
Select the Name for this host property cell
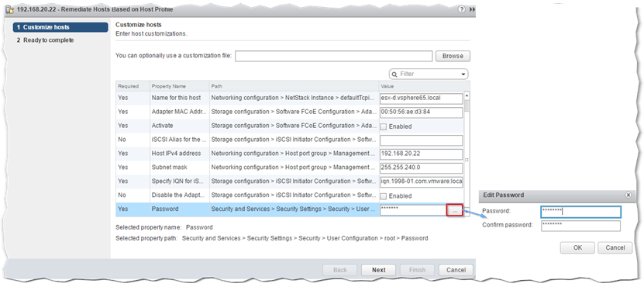180,98
